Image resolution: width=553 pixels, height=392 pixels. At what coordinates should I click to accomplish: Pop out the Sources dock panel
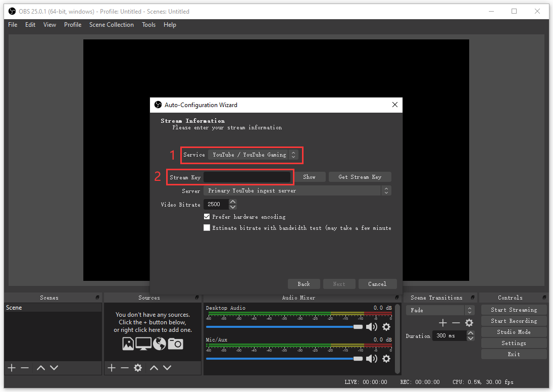(x=197, y=298)
